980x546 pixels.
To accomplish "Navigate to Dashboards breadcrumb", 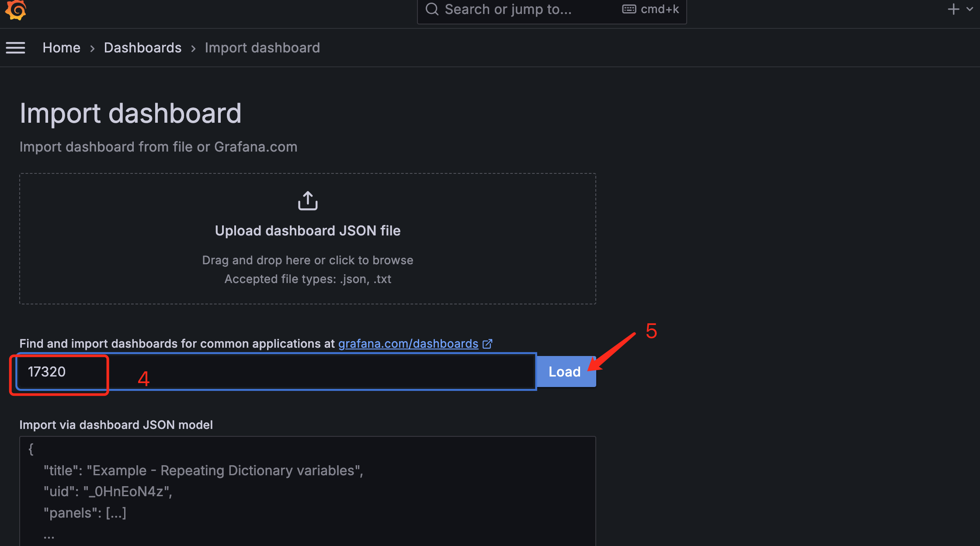I will (142, 48).
